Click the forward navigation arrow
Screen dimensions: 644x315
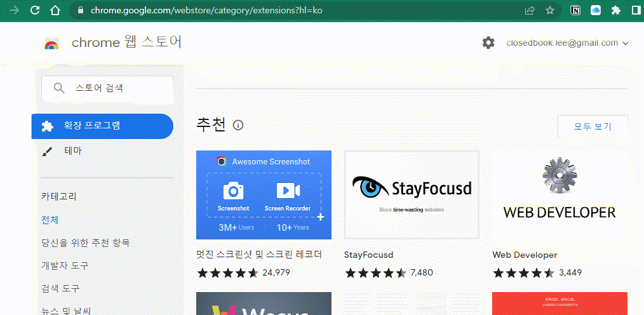[x=15, y=10]
